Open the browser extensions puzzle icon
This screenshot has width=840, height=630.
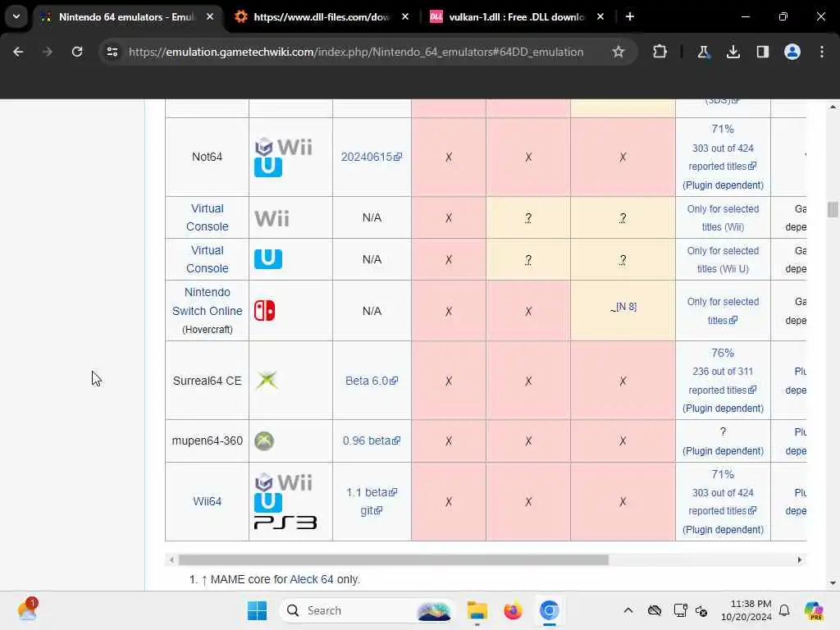(x=660, y=52)
